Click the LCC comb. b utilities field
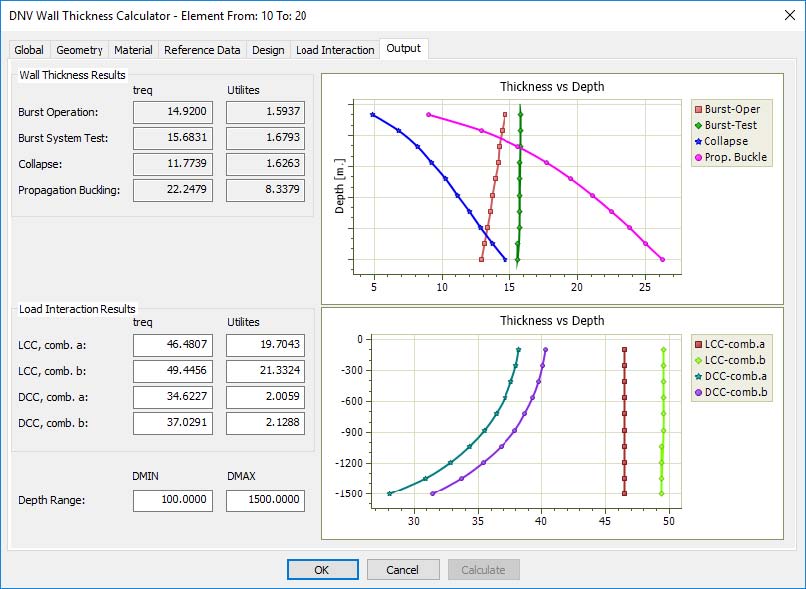This screenshot has width=806, height=589. [x=265, y=371]
